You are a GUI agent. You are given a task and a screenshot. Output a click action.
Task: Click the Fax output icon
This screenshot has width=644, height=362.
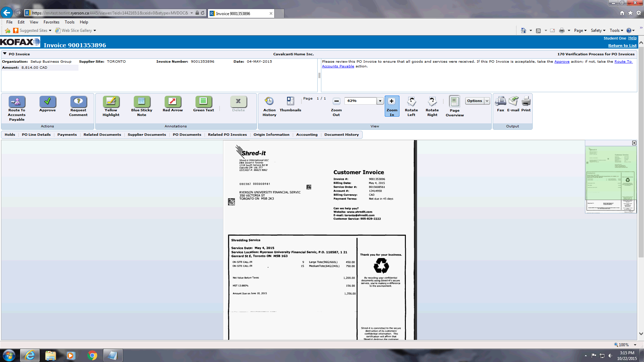click(x=500, y=102)
